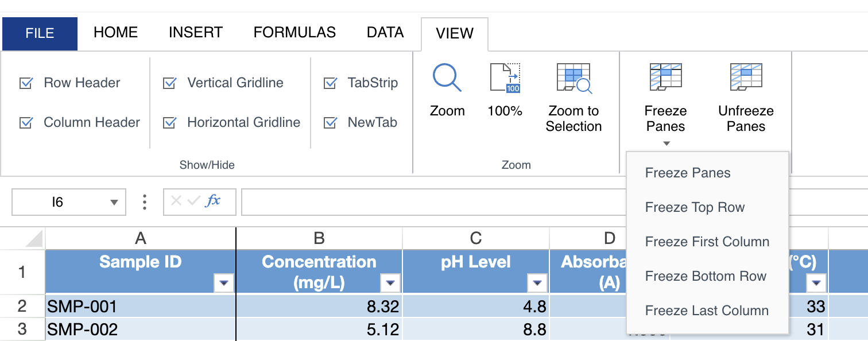Click the Zoom magnifier icon
Screen dimensions: 868x341
pyautogui.click(x=447, y=78)
